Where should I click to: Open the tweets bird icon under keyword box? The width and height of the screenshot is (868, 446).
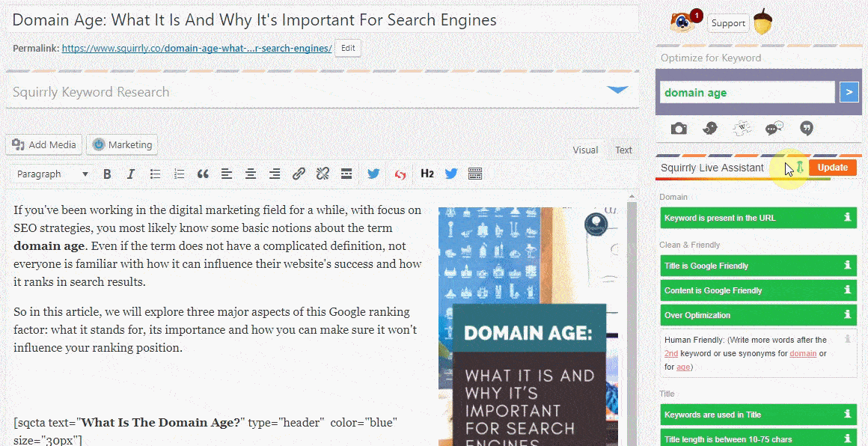(x=710, y=129)
